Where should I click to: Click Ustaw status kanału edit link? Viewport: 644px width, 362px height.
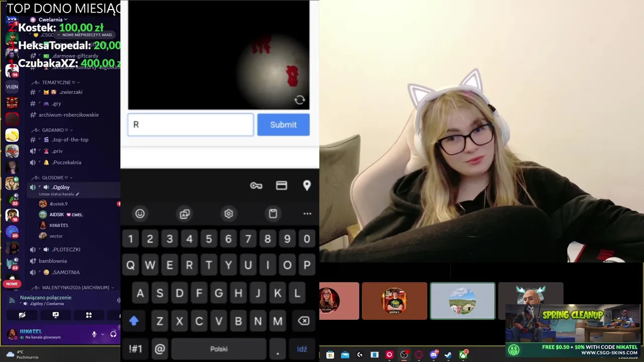pyautogui.click(x=59, y=194)
